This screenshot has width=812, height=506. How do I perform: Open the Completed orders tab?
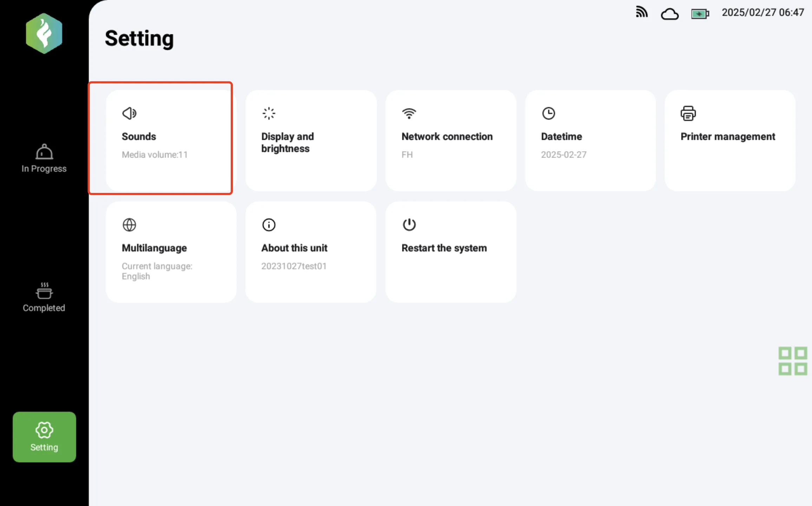click(44, 297)
